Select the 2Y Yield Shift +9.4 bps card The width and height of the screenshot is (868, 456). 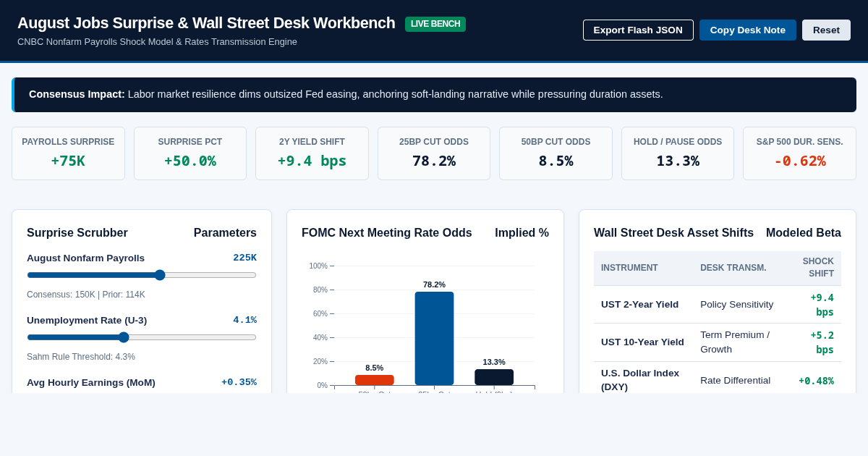tap(312, 153)
